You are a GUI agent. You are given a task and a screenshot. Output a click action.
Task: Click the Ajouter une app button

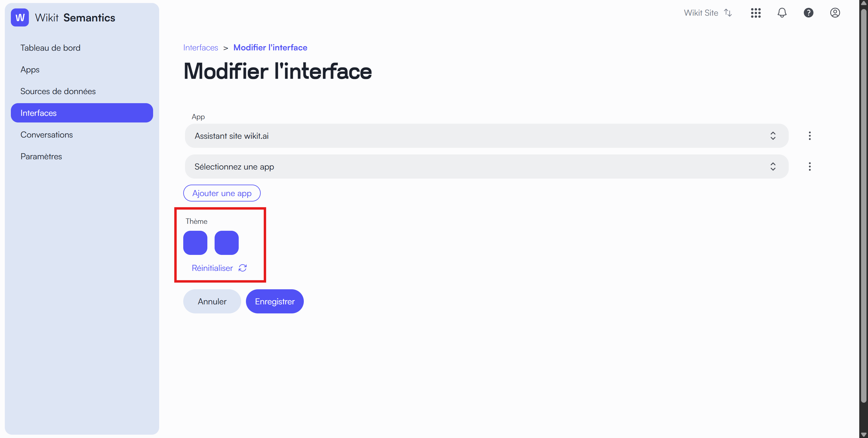click(x=222, y=193)
